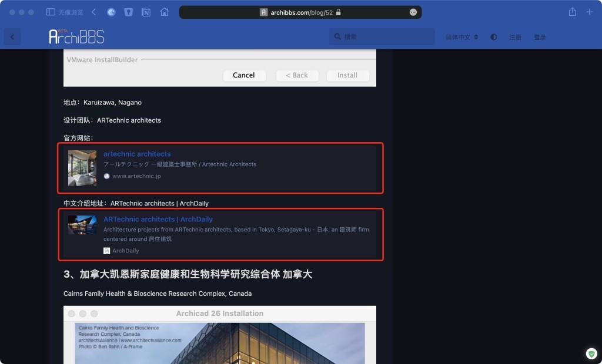Viewport: 602px width, 364px height.
Task: Go to the Safari home page icon
Action: [165, 12]
